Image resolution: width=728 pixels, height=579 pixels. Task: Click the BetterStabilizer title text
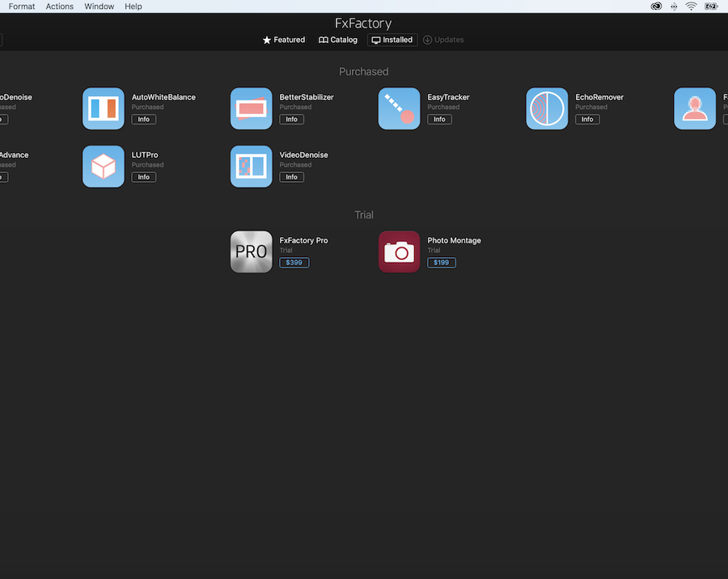point(307,97)
